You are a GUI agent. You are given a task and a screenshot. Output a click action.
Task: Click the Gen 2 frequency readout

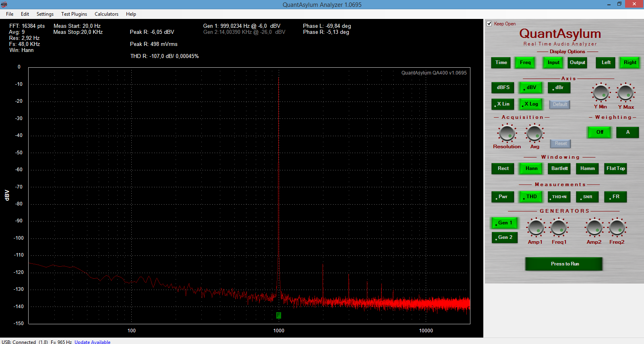(244, 32)
